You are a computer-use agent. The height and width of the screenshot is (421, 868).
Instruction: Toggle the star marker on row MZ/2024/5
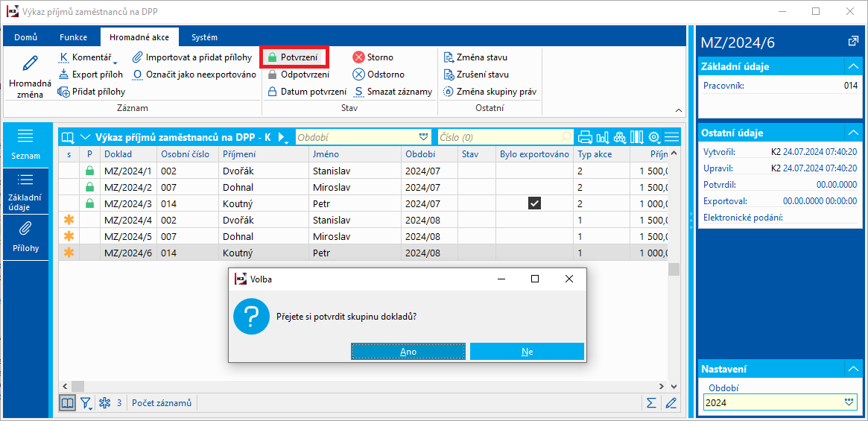click(69, 236)
